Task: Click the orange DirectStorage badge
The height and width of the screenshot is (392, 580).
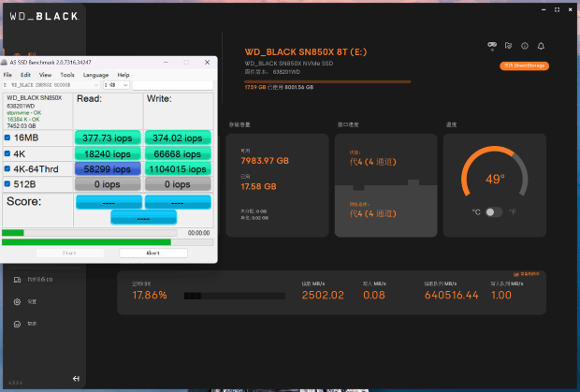Action: coord(524,65)
